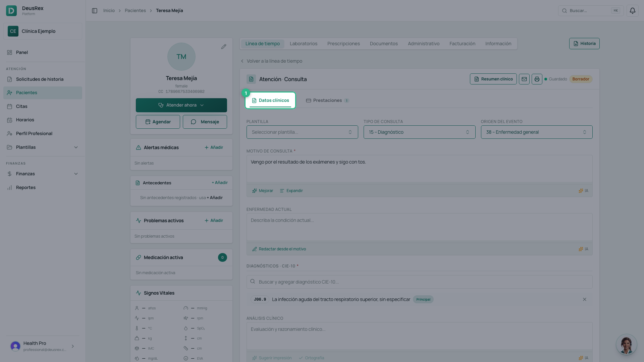644x362 pixels.
Task: Click the Enfermedad actual text area
Action: coord(419,227)
